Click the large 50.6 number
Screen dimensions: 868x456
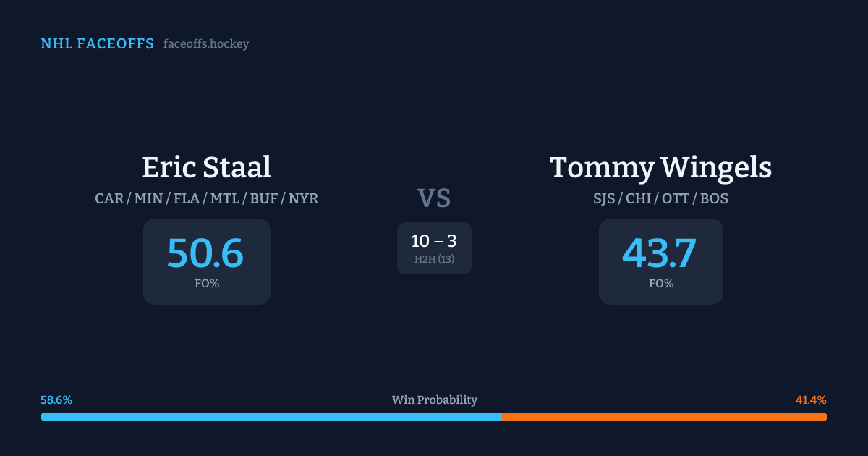(205, 253)
